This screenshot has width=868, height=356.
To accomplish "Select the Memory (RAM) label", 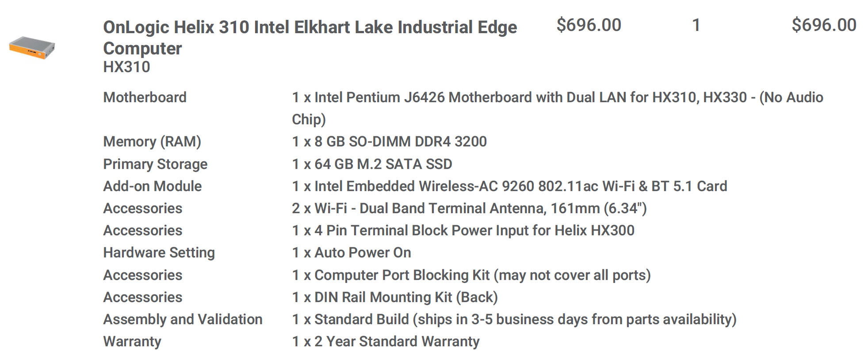I will pyautogui.click(x=152, y=142).
